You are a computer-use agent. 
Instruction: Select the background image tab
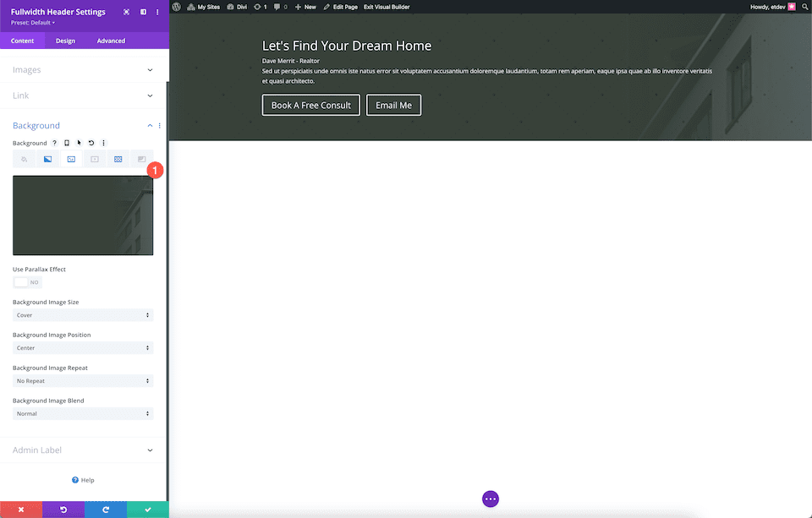click(x=71, y=160)
